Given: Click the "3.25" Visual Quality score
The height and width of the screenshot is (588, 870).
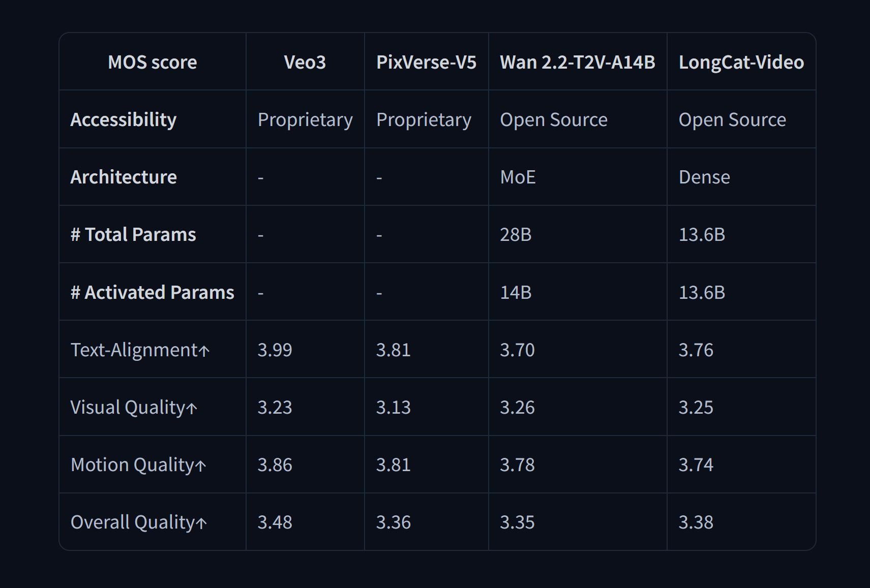Looking at the screenshot, I should pos(696,407).
